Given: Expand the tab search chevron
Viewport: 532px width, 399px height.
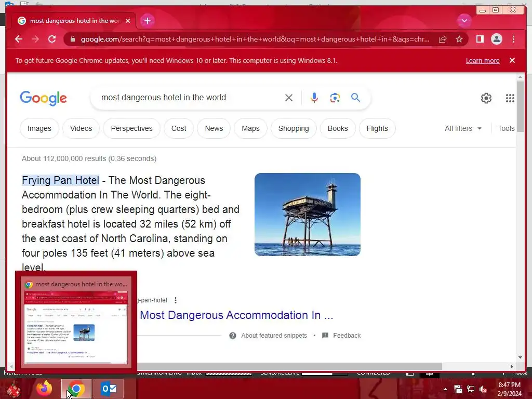Looking at the screenshot, I should 464,21.
